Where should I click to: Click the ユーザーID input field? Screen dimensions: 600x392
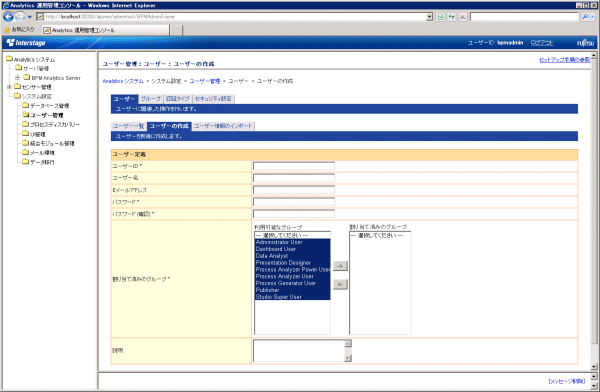coord(294,166)
